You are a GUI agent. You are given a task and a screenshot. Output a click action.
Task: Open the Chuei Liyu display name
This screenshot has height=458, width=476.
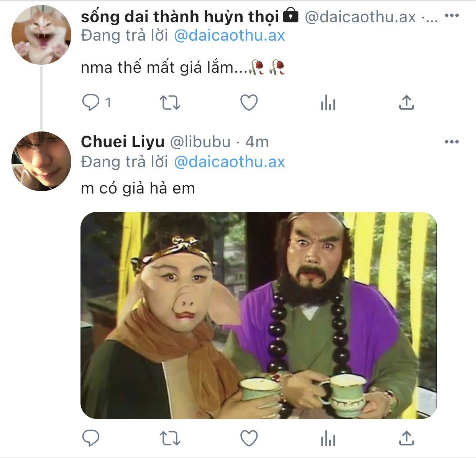[123, 142]
